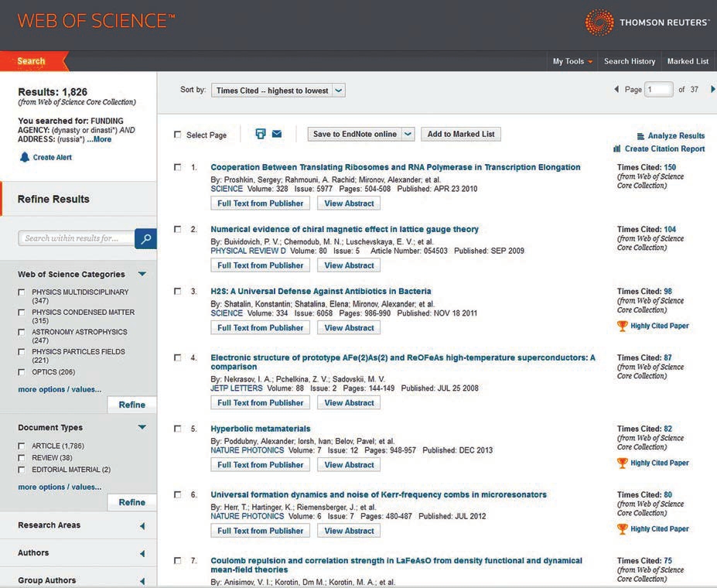Go to previous page arrow
Viewport: 717px width, 588px height.
(x=616, y=90)
